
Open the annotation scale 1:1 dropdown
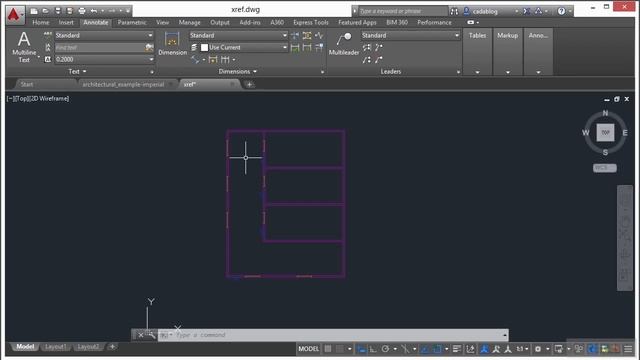click(x=522, y=349)
